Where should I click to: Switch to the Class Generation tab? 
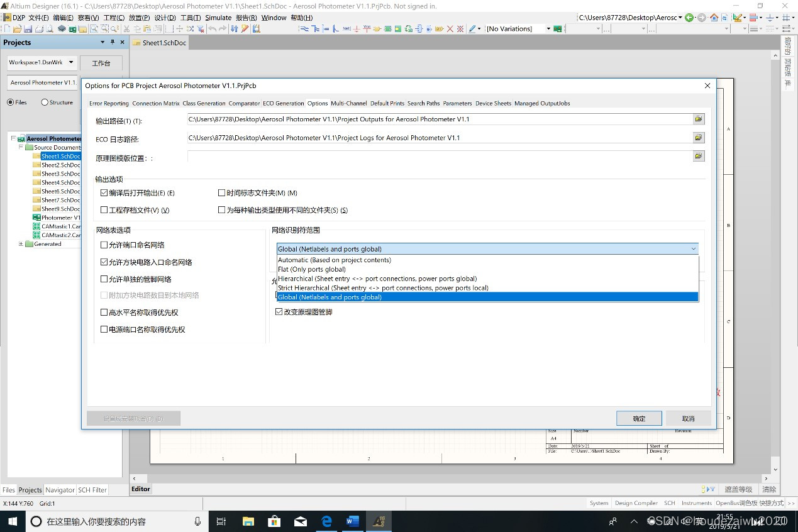(204, 103)
